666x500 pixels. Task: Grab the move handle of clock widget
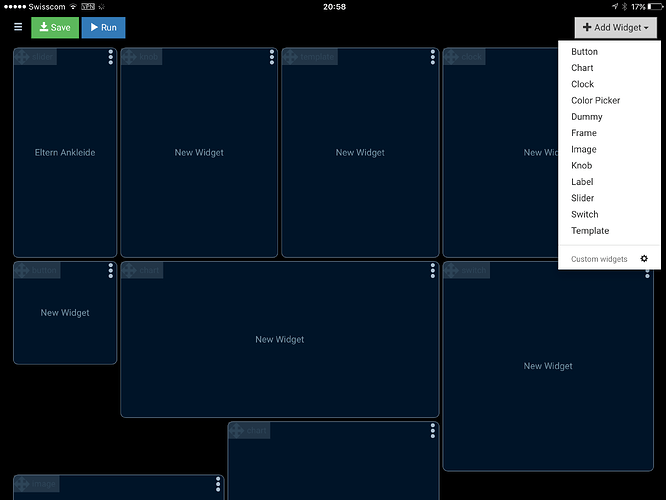(452, 57)
